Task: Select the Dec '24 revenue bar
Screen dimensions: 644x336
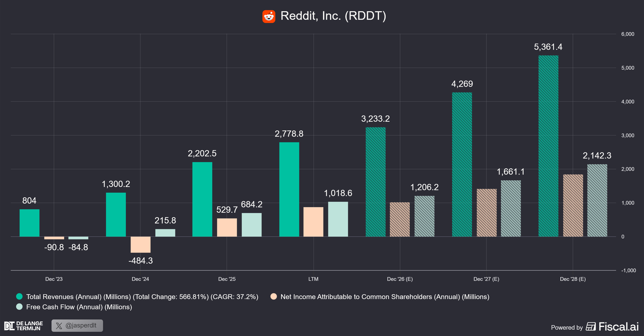Action: pyautogui.click(x=116, y=215)
